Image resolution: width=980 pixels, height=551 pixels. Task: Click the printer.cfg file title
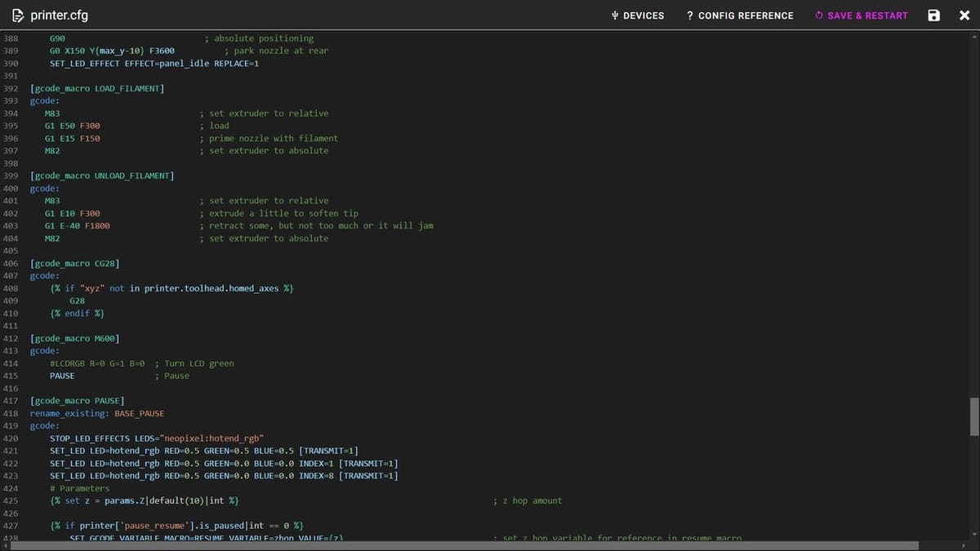click(59, 16)
